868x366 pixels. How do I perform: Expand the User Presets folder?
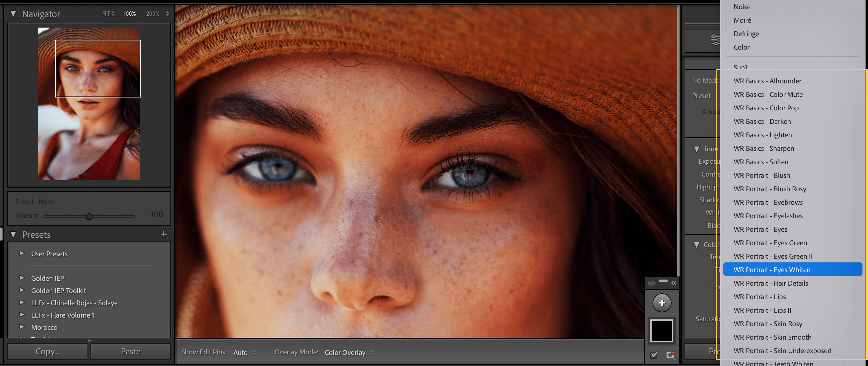point(22,254)
